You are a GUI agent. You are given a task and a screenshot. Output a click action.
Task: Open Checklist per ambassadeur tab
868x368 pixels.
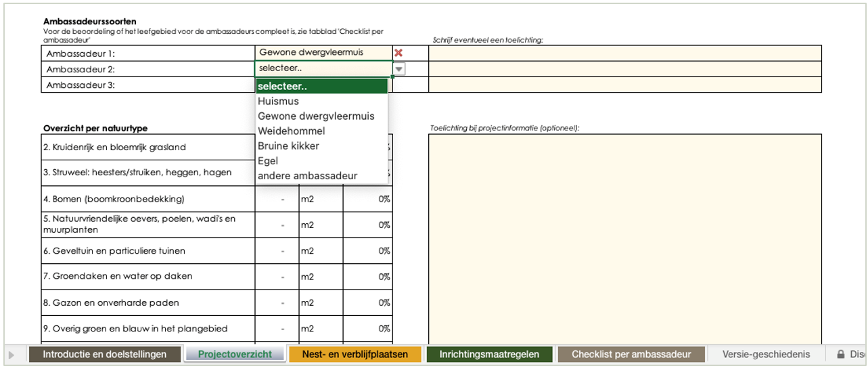click(631, 354)
